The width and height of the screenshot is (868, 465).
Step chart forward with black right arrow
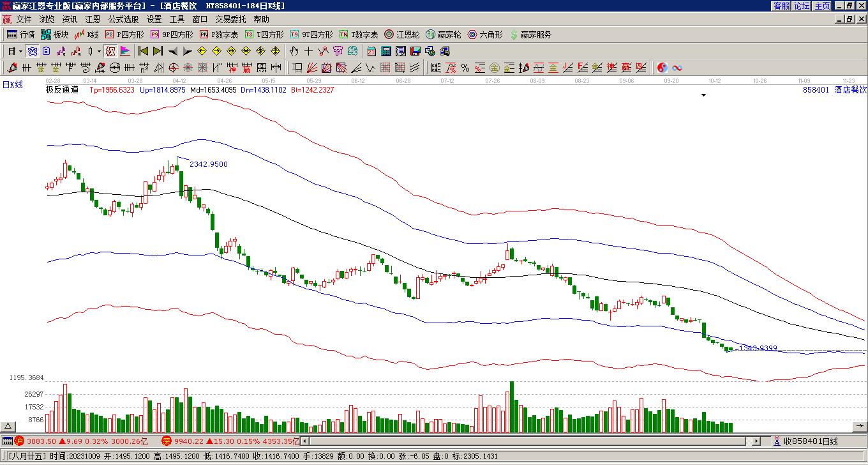coord(187,51)
